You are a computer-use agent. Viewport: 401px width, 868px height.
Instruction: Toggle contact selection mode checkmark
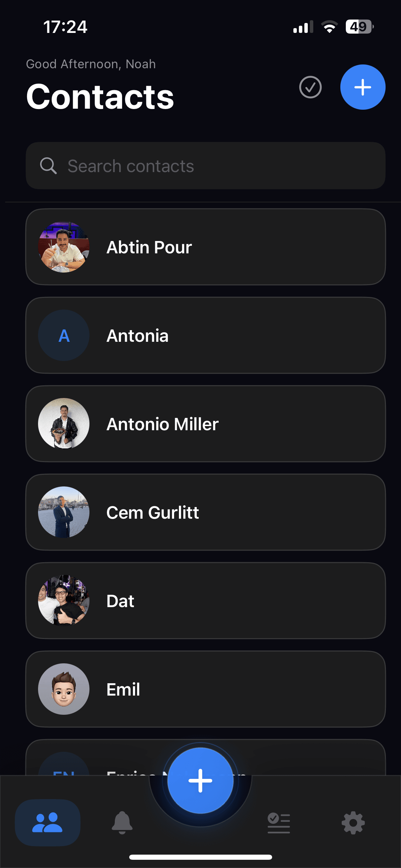(x=310, y=87)
